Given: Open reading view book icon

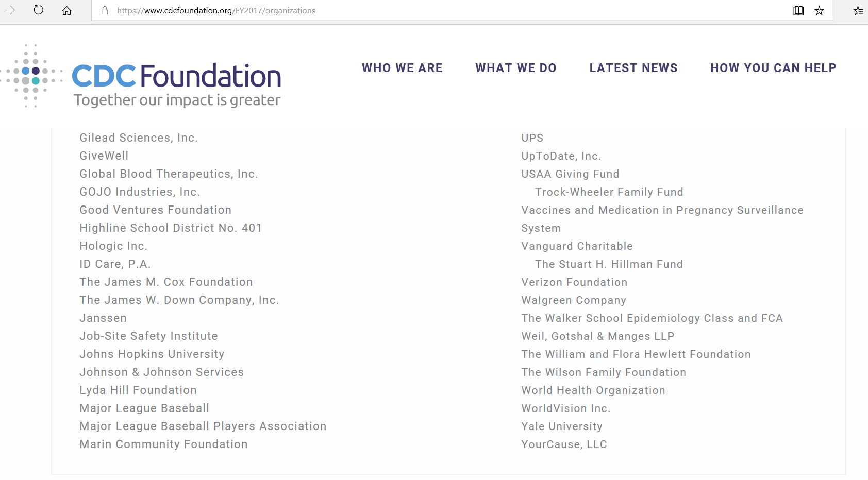Looking at the screenshot, I should pos(798,10).
